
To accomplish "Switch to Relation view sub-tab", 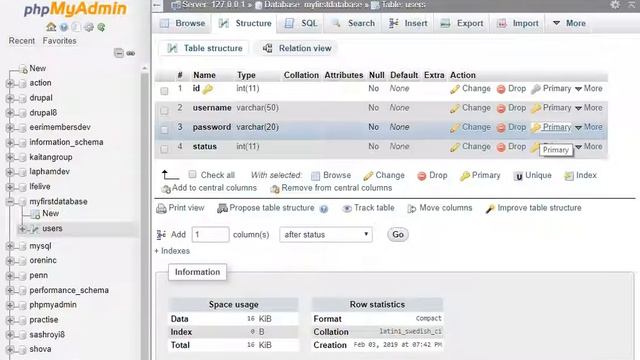I will pyautogui.click(x=297, y=48).
